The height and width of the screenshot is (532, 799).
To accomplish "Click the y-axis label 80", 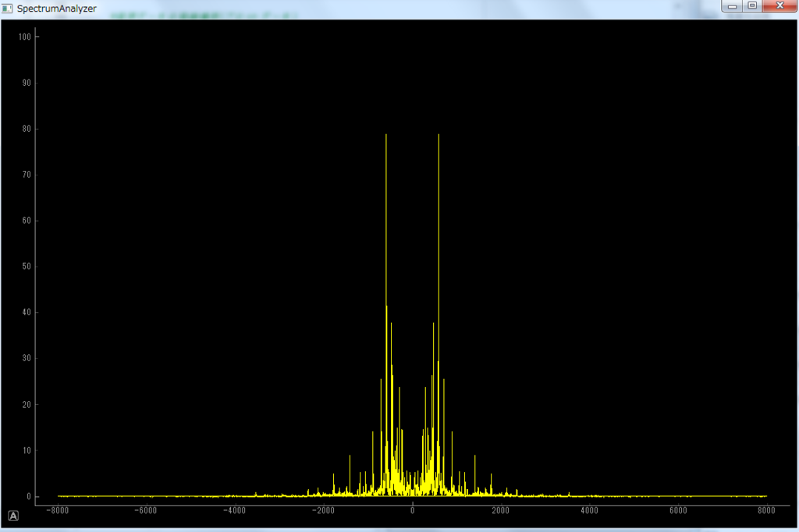I will [27, 129].
